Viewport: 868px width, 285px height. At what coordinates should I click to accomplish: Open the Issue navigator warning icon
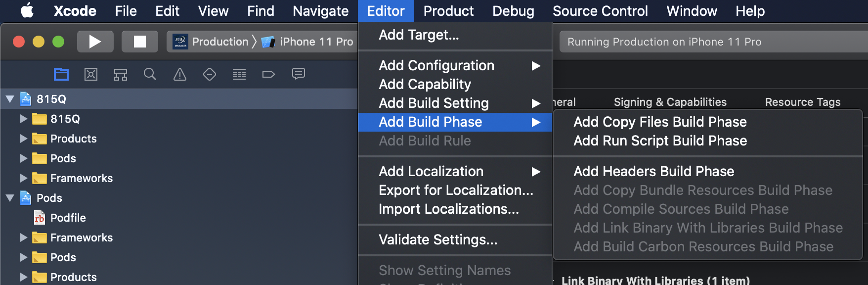[x=180, y=74]
